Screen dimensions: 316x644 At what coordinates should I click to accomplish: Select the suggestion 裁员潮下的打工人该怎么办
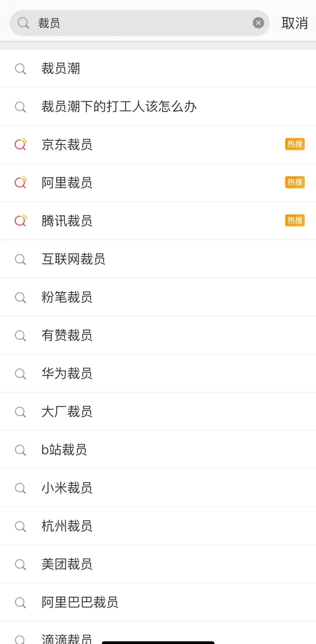tap(158, 106)
